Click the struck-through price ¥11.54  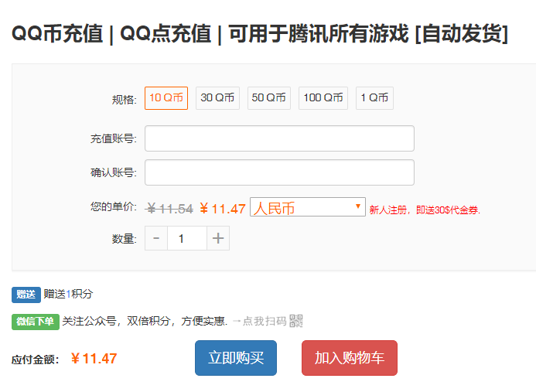click(x=169, y=209)
